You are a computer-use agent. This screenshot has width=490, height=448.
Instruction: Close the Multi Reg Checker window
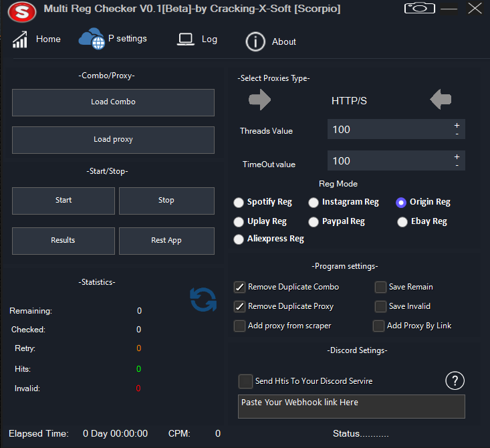pos(475,8)
